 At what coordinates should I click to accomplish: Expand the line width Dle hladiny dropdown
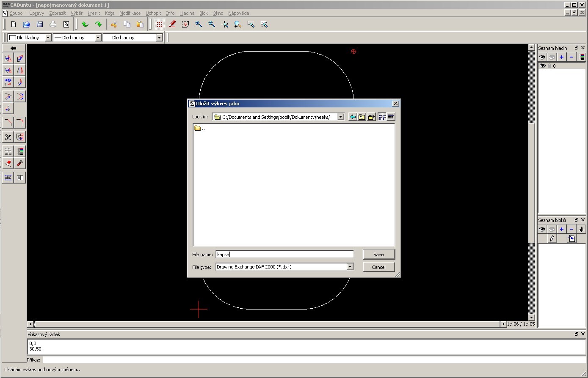coord(98,38)
